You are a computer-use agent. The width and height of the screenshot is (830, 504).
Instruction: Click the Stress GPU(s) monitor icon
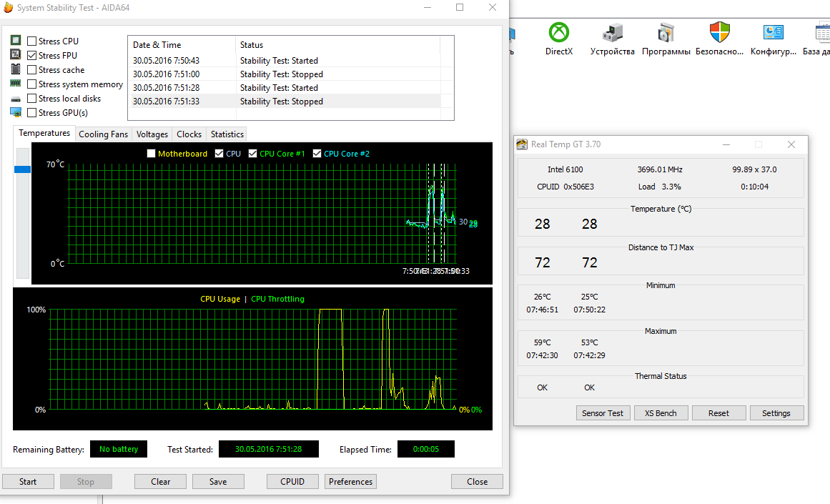[x=16, y=112]
